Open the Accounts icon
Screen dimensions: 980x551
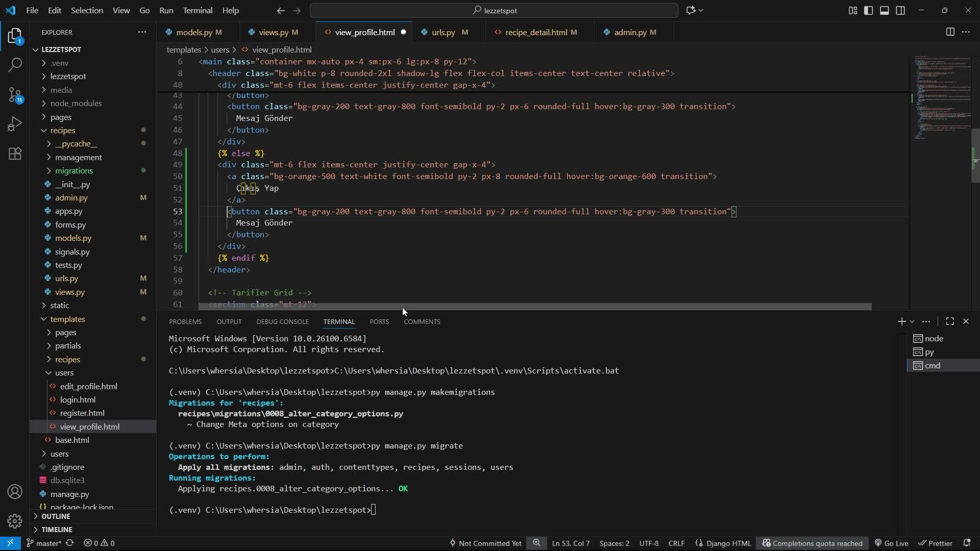(x=15, y=492)
